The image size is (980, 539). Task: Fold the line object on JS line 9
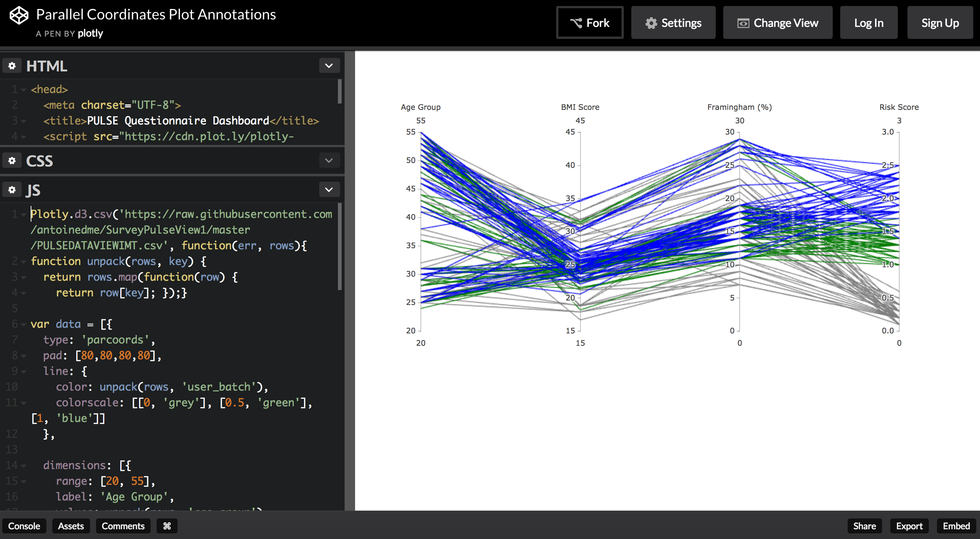pyautogui.click(x=24, y=372)
